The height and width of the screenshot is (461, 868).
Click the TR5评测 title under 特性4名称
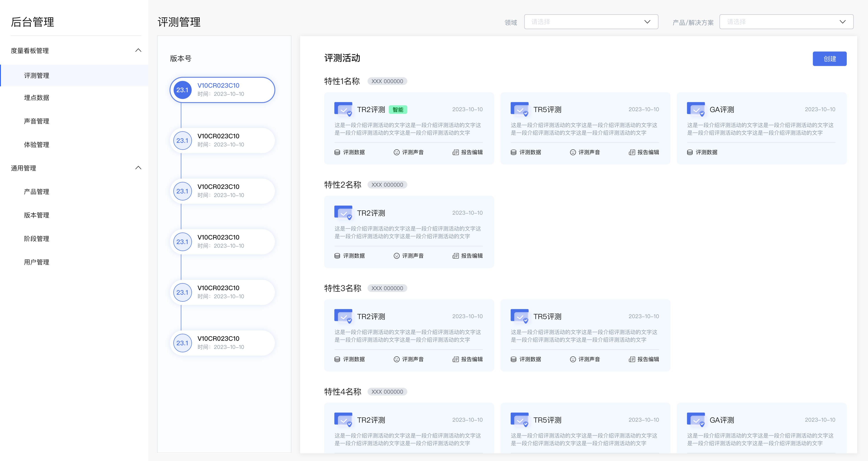pos(547,420)
